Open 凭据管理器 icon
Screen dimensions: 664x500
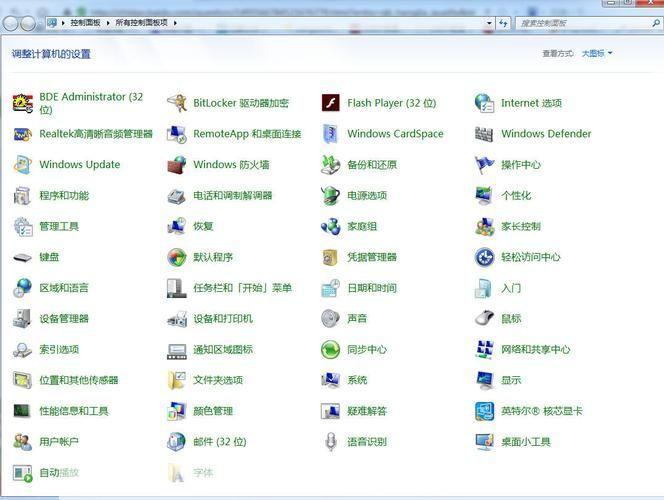331,257
